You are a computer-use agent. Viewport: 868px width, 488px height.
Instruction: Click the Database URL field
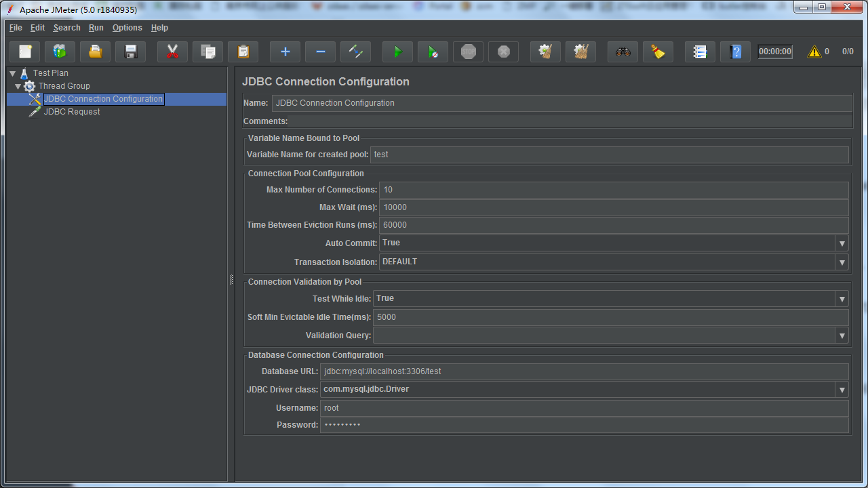click(x=585, y=371)
